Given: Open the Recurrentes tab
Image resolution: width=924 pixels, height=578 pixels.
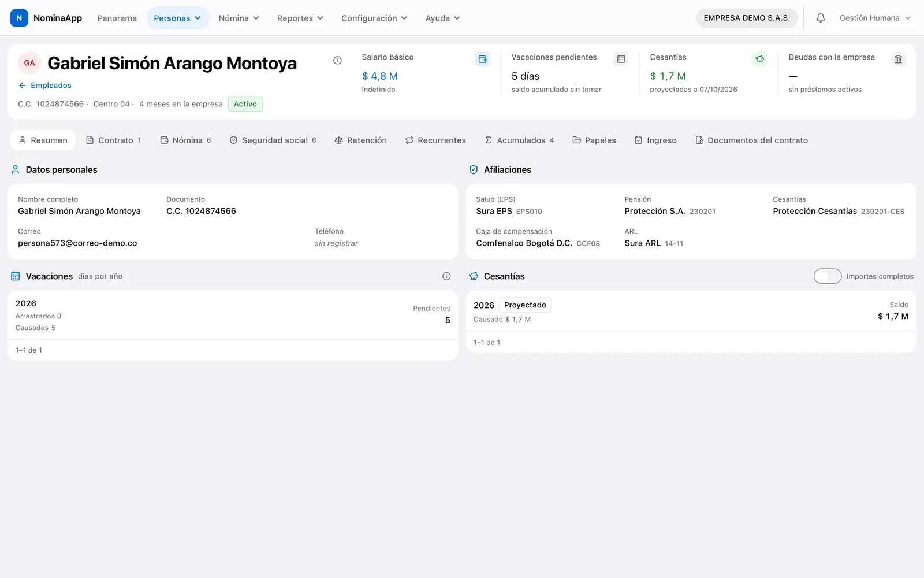Looking at the screenshot, I should pyautogui.click(x=435, y=140).
